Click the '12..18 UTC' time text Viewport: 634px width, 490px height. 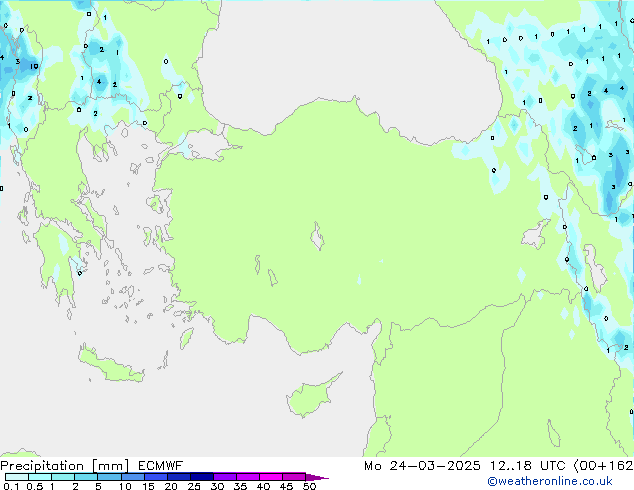point(527,466)
